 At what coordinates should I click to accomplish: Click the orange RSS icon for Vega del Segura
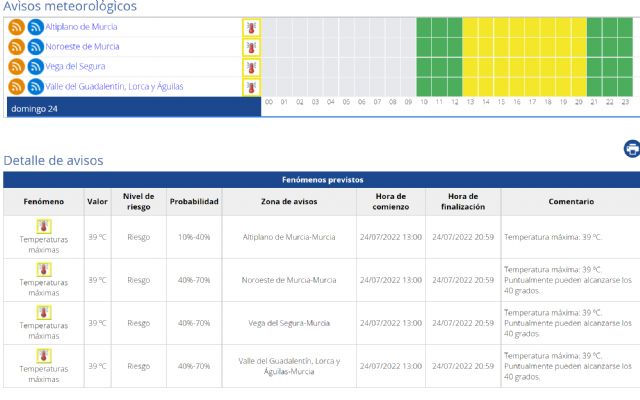tap(16, 67)
